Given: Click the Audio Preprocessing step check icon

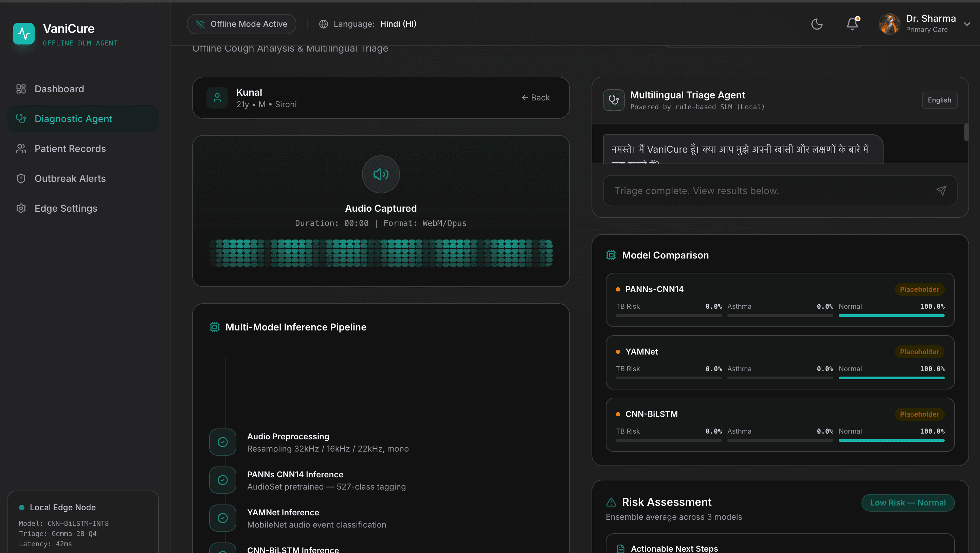Looking at the screenshot, I should pos(222,442).
